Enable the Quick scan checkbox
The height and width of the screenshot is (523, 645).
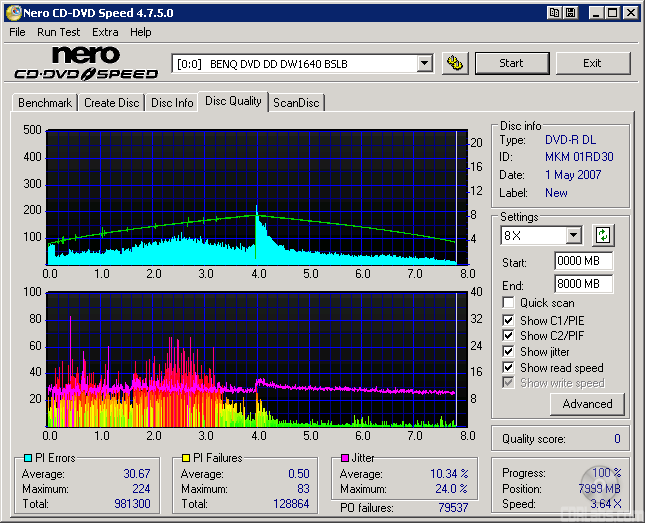(x=509, y=303)
